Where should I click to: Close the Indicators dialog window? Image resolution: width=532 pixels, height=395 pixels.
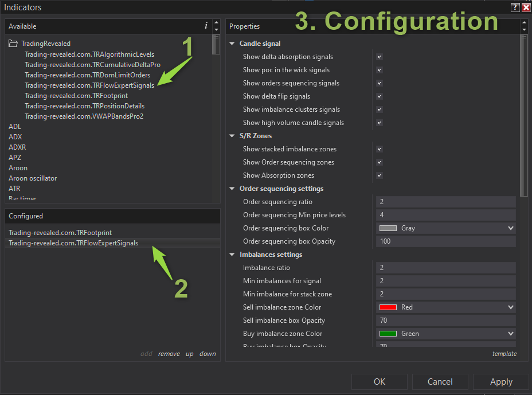[526, 7]
